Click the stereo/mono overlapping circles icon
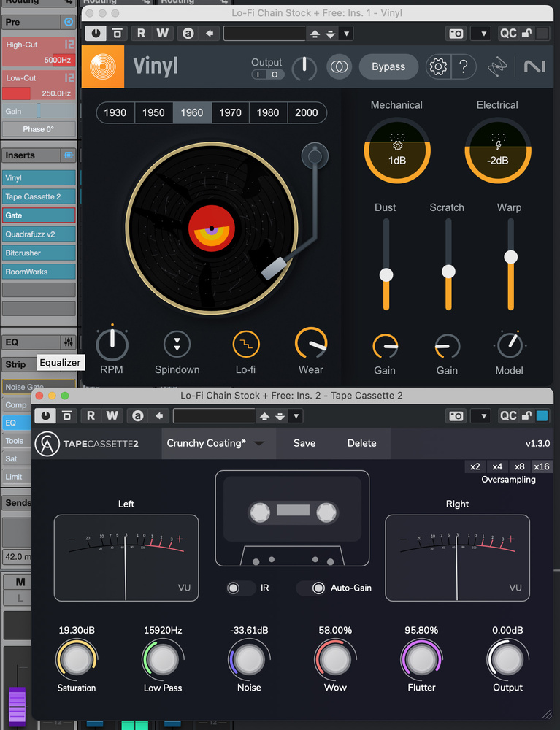Viewport: 560px width, 730px height. (x=339, y=66)
